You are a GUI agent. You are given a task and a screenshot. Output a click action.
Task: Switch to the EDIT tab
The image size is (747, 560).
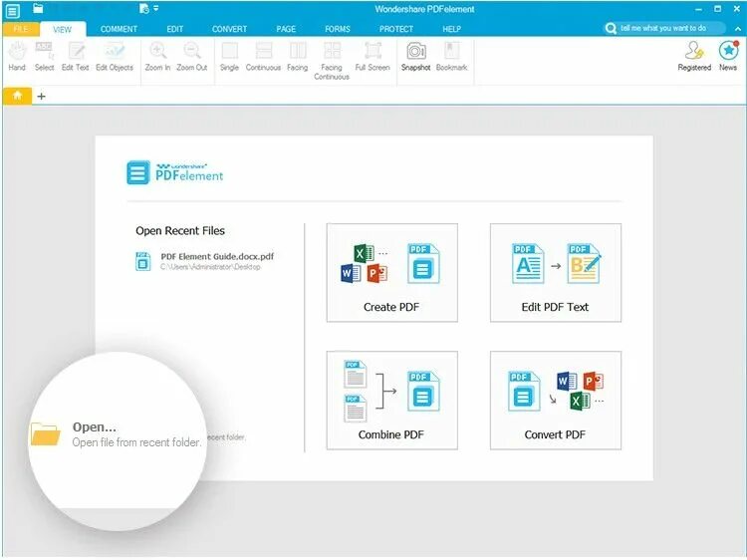[175, 29]
